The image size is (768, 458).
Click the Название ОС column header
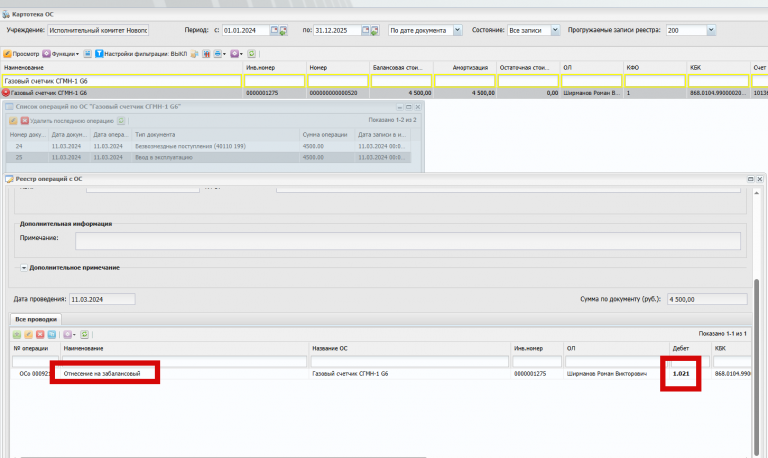(409, 348)
